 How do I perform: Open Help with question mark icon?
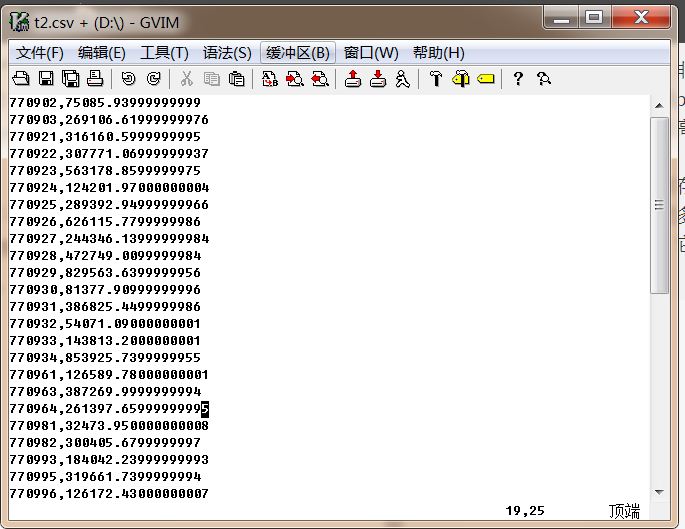[x=518, y=79]
